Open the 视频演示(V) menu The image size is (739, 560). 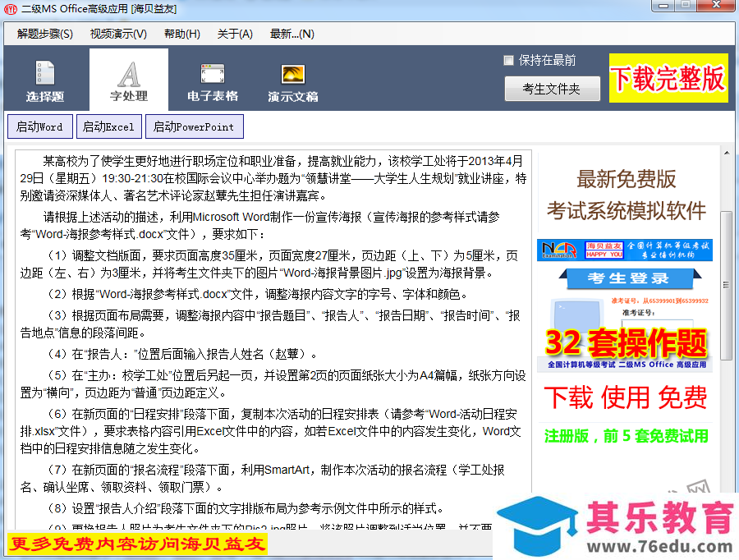118,34
